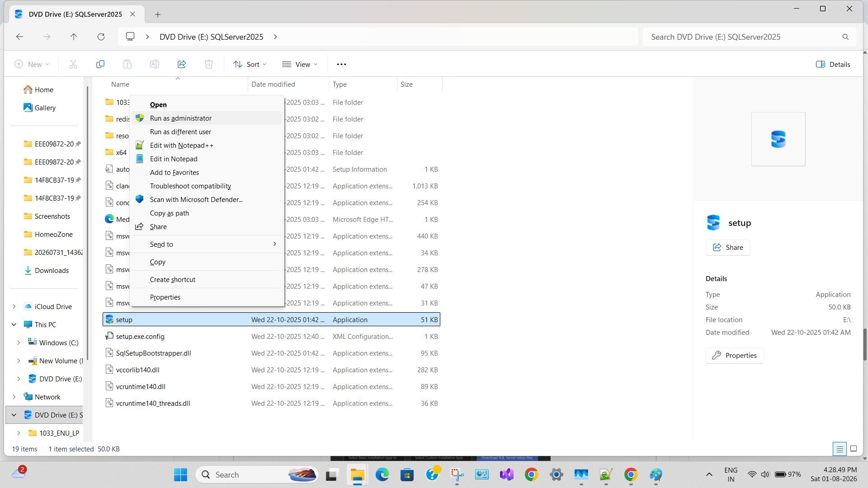The height and width of the screenshot is (488, 868).
Task: Select Run as different user
Action: (207, 131)
